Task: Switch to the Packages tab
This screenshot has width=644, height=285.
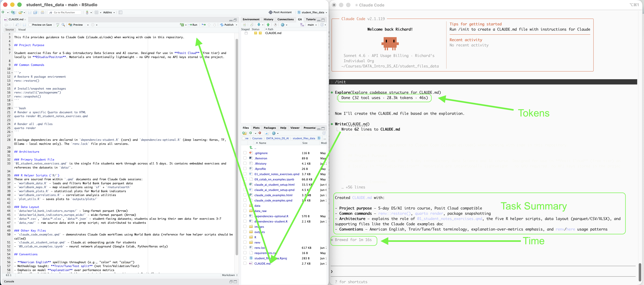Action: [x=270, y=128]
